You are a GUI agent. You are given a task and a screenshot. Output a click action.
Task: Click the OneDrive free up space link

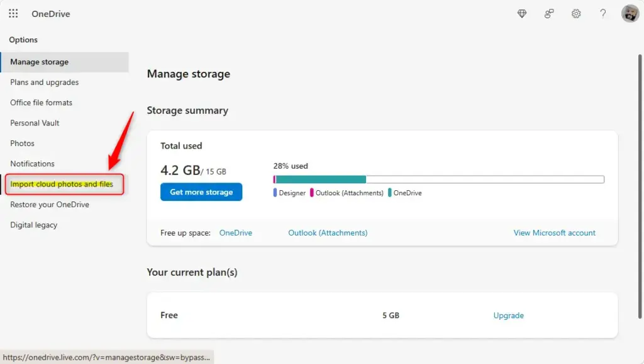pos(236,233)
